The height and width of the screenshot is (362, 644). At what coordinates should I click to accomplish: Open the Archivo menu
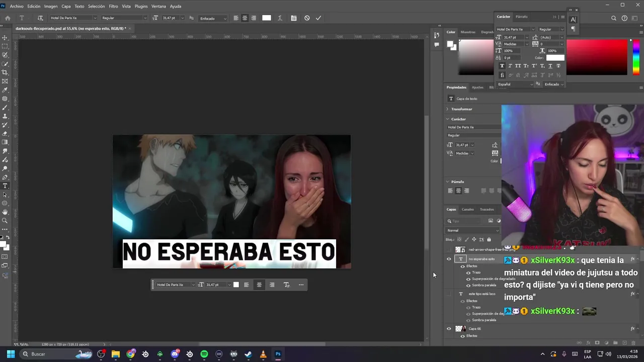click(x=17, y=6)
